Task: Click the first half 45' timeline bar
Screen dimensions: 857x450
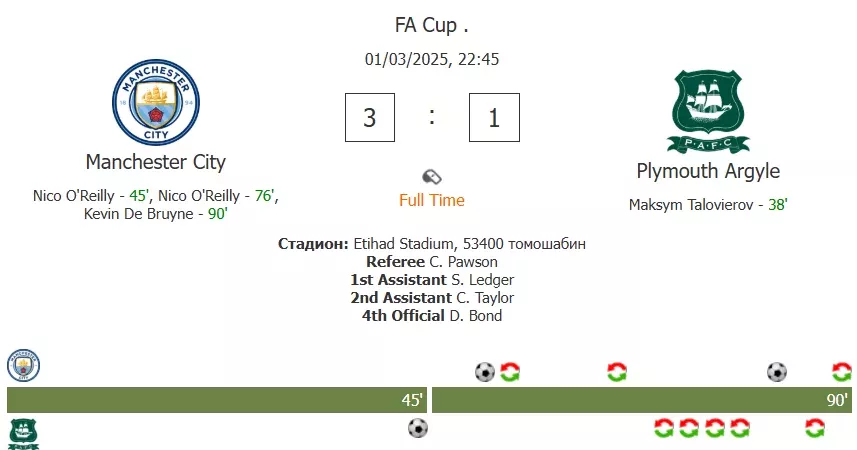Action: (217, 400)
